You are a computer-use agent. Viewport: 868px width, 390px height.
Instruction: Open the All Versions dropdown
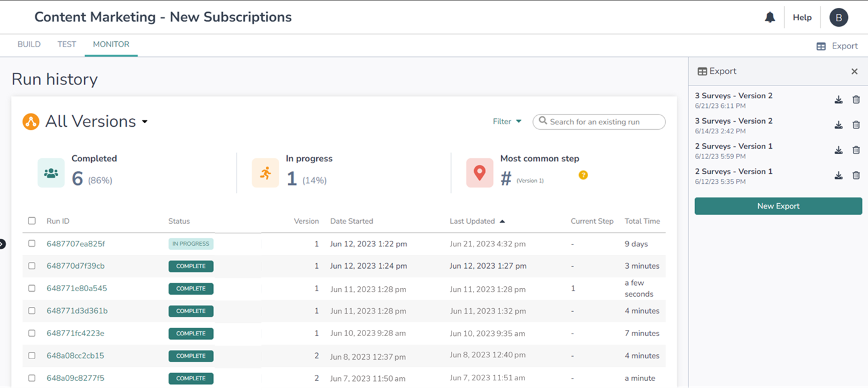tap(97, 121)
